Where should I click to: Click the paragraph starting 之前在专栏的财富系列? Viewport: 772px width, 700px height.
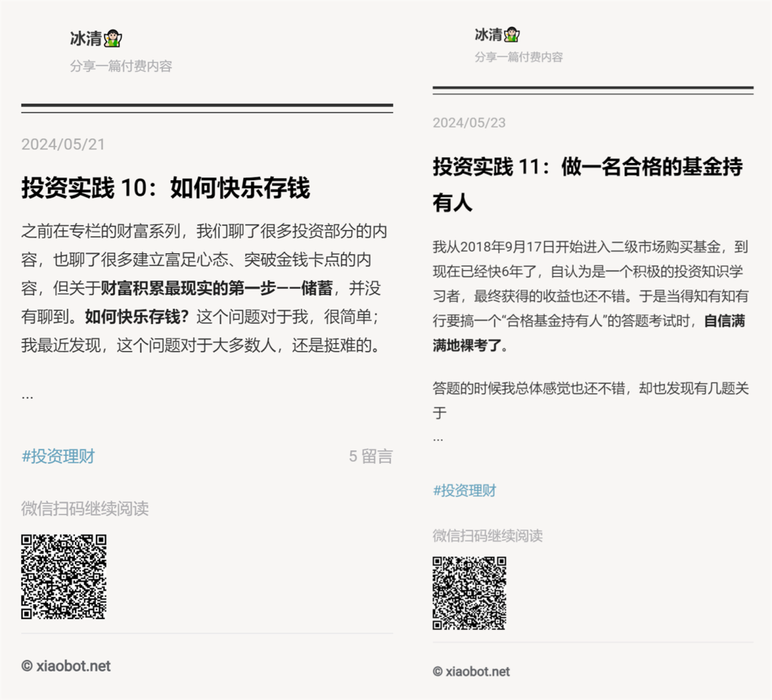point(204,288)
